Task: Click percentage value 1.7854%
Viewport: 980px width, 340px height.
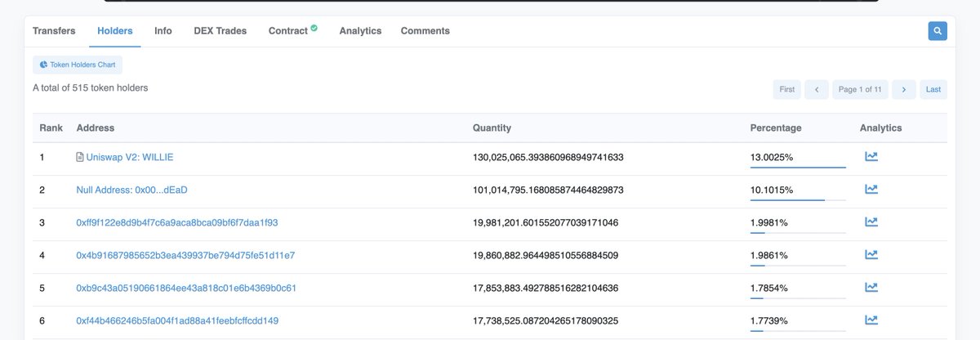Action: (769, 288)
